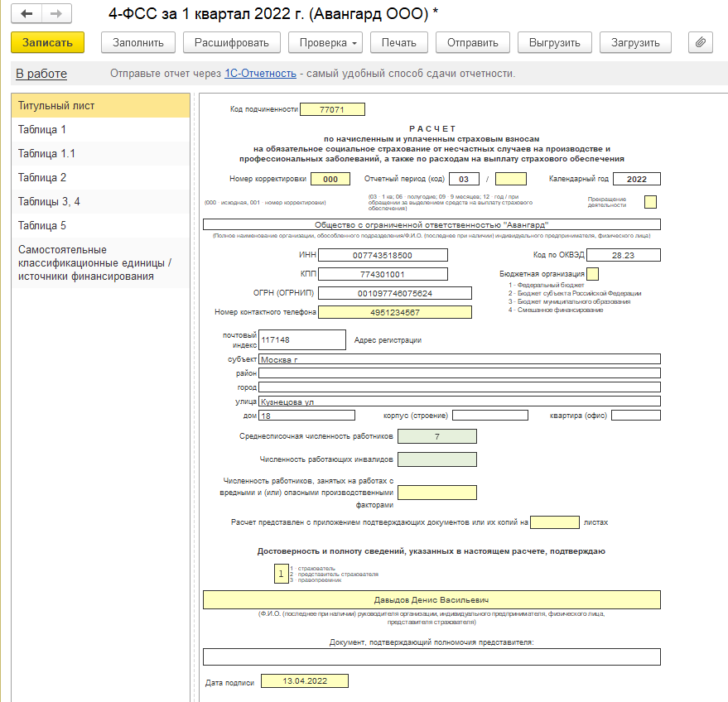
Task: Edit the Дата подписи field 13.04.2022
Action: (305, 681)
